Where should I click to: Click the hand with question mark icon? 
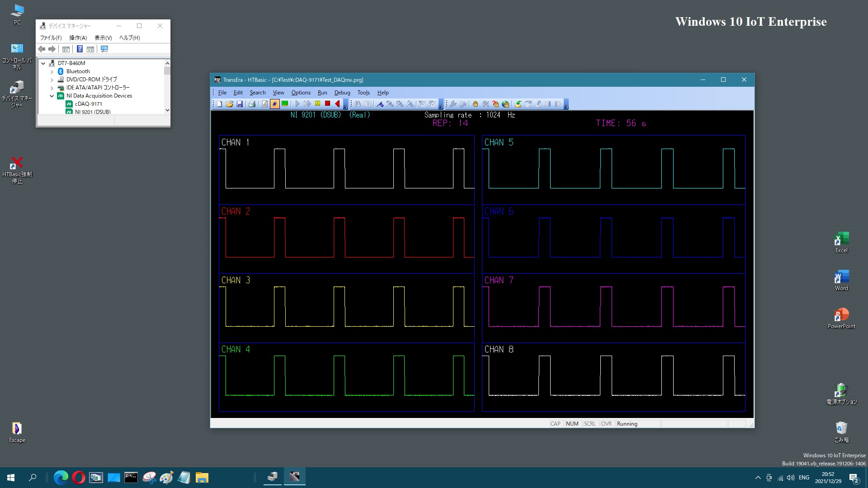(495, 104)
